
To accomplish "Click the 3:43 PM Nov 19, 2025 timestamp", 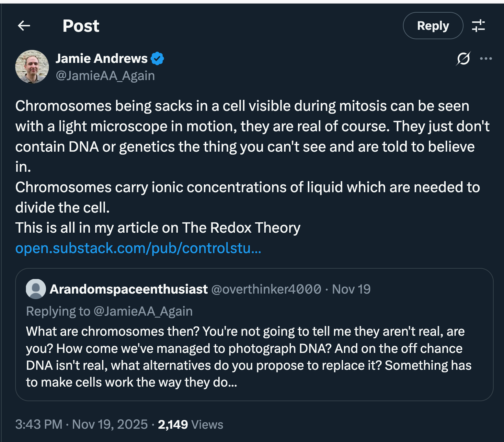I will tap(82, 424).
